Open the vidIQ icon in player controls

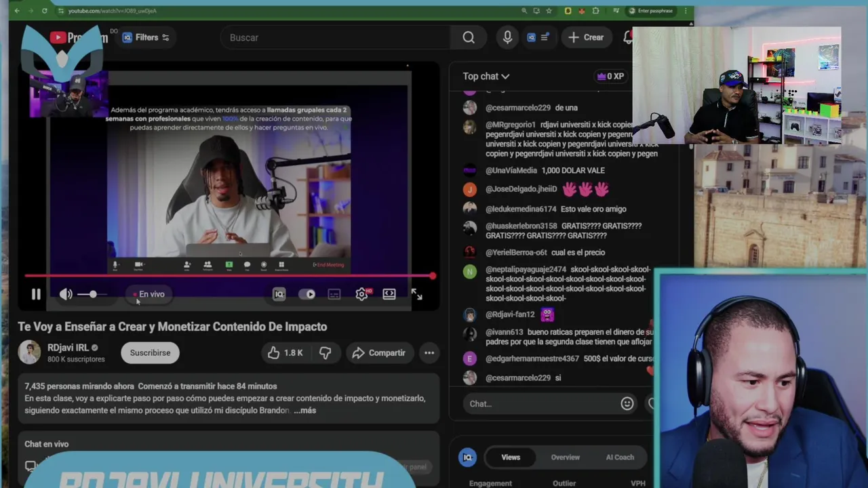point(279,294)
